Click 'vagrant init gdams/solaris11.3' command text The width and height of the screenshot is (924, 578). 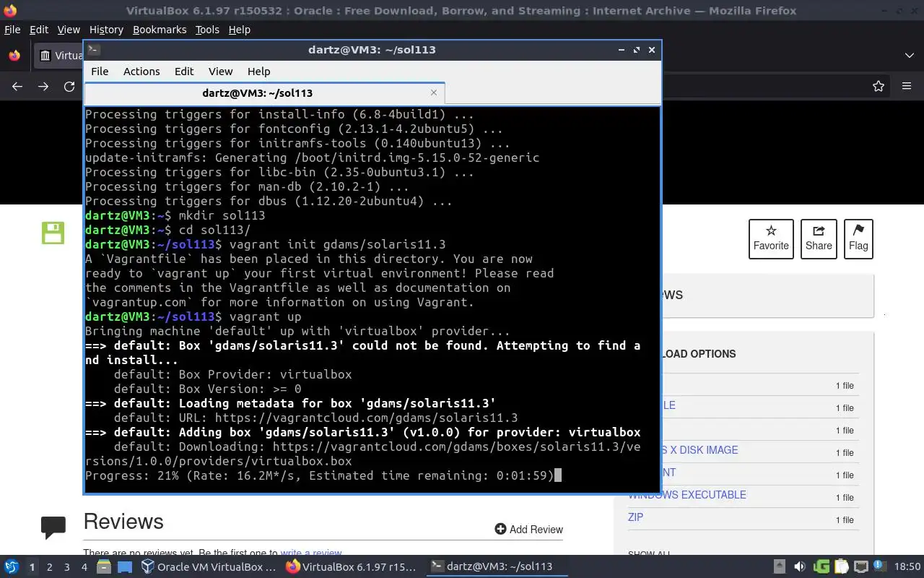click(x=338, y=244)
